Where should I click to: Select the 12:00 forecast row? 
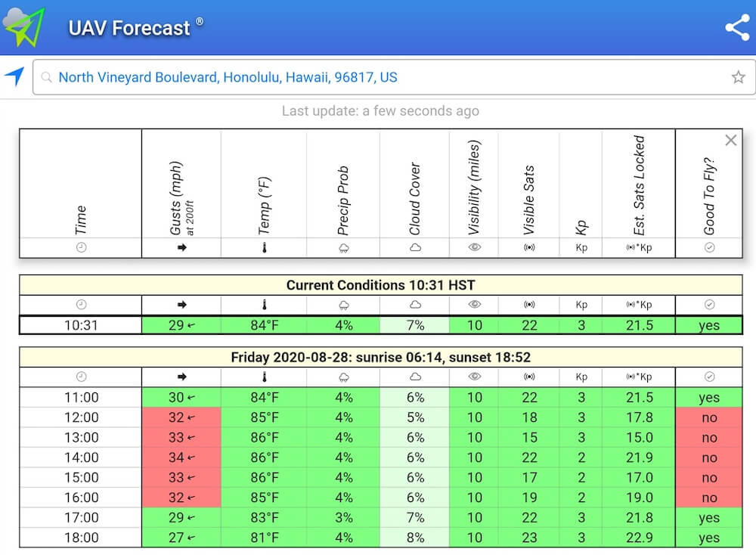click(x=380, y=417)
